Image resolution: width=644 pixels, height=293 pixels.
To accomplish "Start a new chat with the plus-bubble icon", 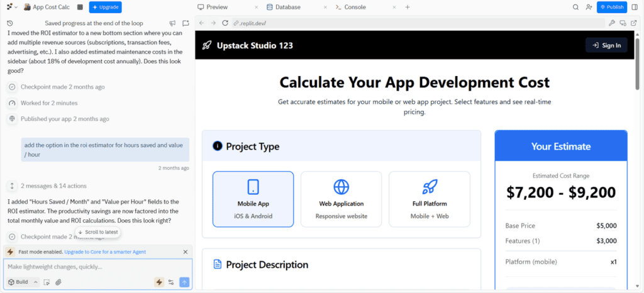I will click(x=186, y=23).
